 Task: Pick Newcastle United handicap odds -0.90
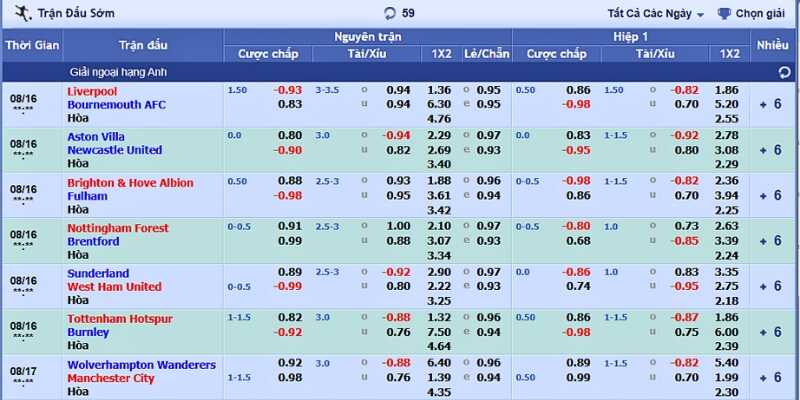(288, 151)
